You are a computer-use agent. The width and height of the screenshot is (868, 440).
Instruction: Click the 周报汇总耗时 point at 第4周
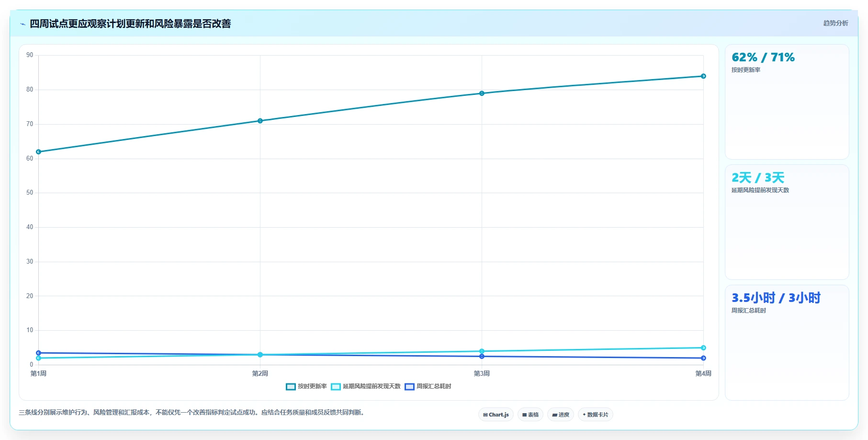703,358
